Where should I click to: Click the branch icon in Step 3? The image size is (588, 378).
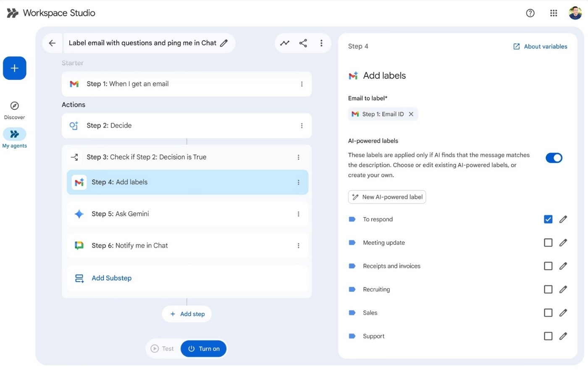click(74, 157)
